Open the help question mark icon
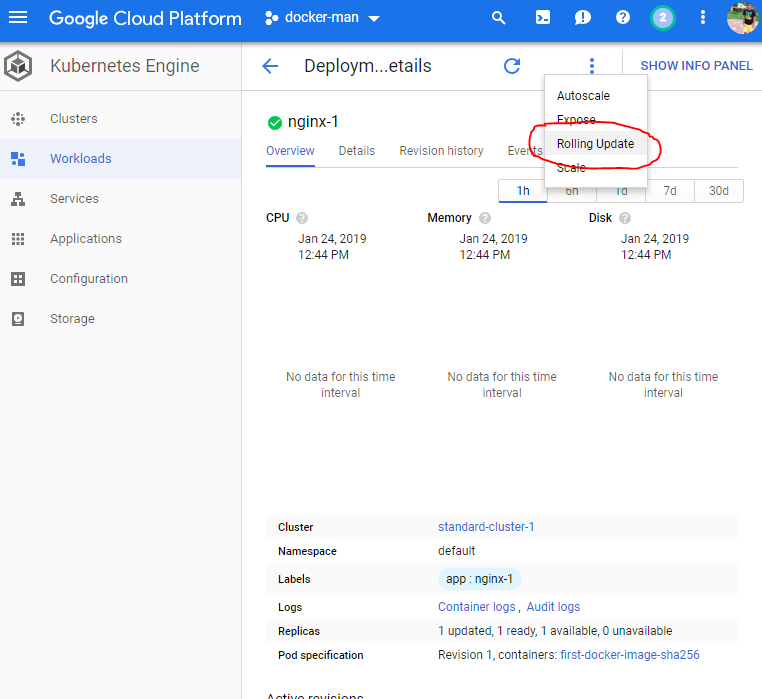The width and height of the screenshot is (762, 699). pos(623,18)
